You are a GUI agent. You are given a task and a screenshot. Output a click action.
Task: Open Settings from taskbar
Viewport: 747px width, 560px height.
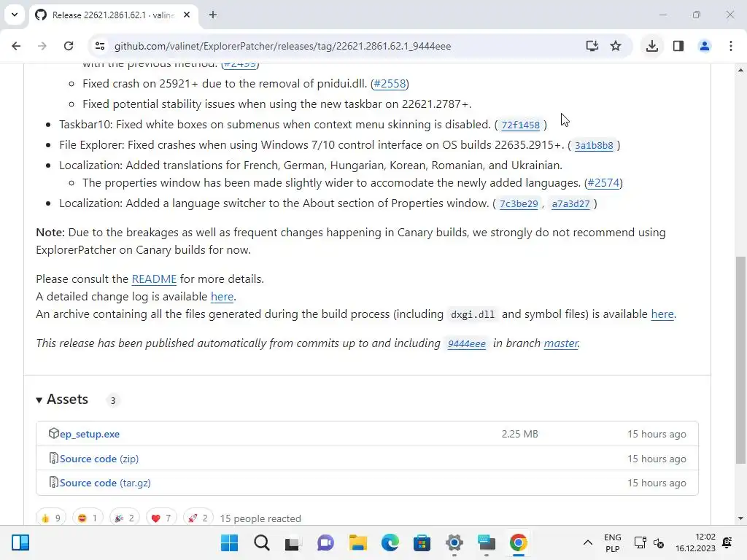[454, 542]
